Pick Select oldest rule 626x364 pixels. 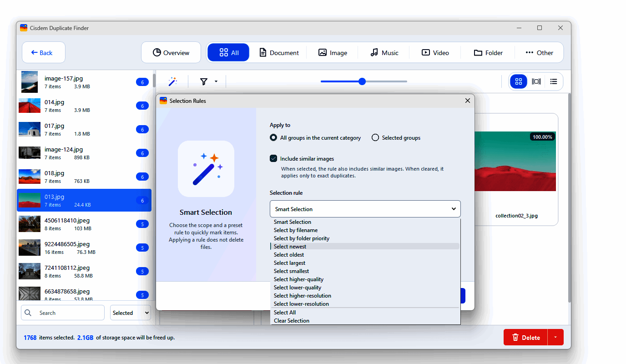[365, 255]
